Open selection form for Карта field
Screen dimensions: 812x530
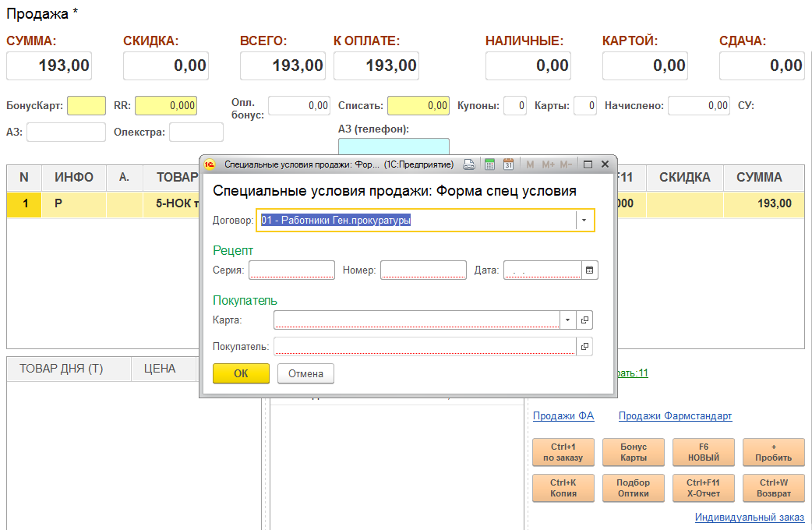click(x=585, y=320)
